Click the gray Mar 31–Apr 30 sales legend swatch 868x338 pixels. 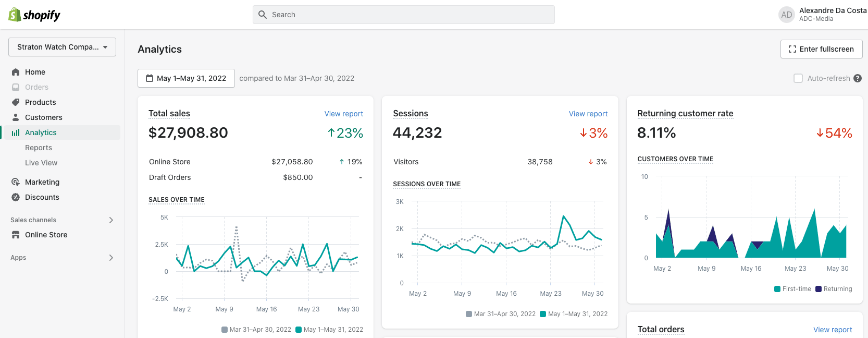tap(225, 330)
